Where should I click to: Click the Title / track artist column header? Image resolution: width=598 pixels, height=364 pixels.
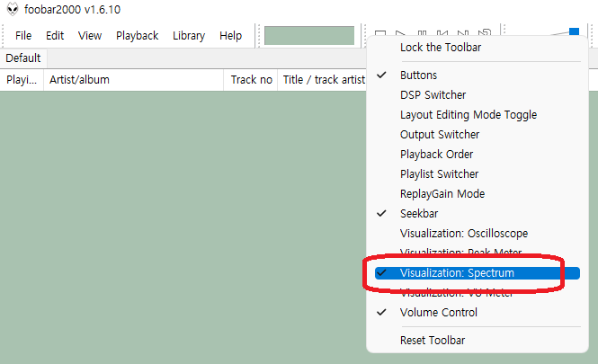[323, 80]
